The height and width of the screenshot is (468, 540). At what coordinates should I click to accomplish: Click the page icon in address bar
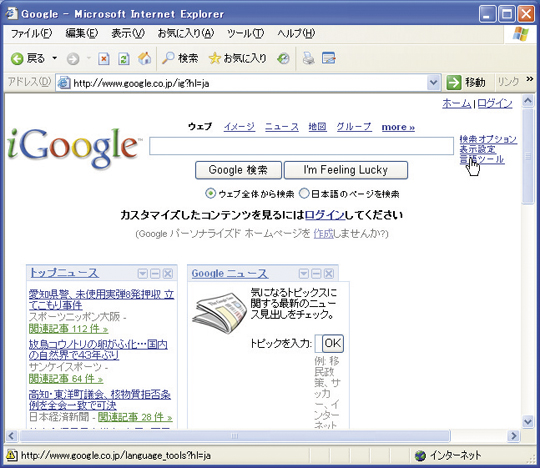click(x=64, y=83)
